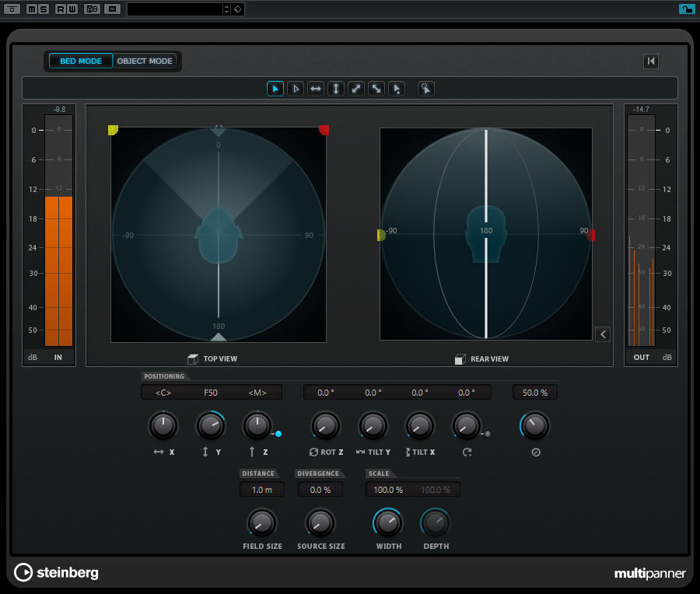The image size is (700, 594).
Task: Click the 50.0 % radius knob
Action: tap(535, 426)
